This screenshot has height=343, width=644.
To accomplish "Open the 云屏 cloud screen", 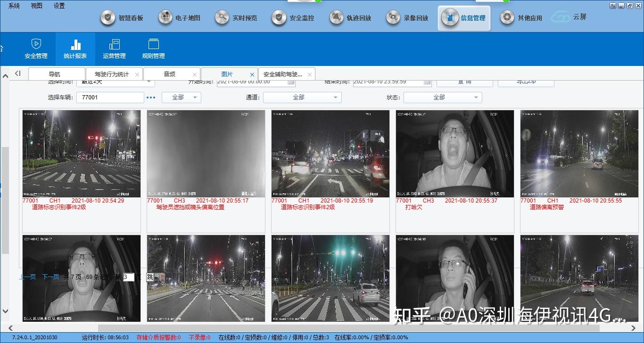I will pyautogui.click(x=570, y=17).
